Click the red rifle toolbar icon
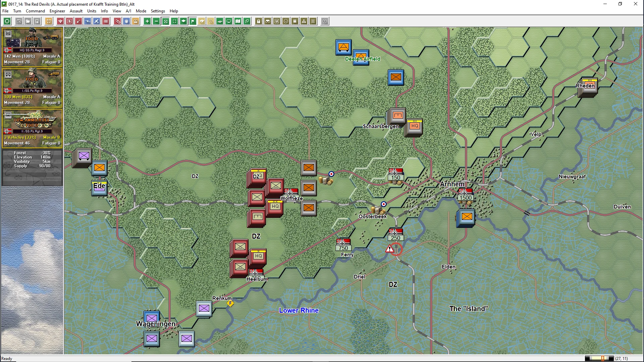644x362 pixels. point(117,21)
